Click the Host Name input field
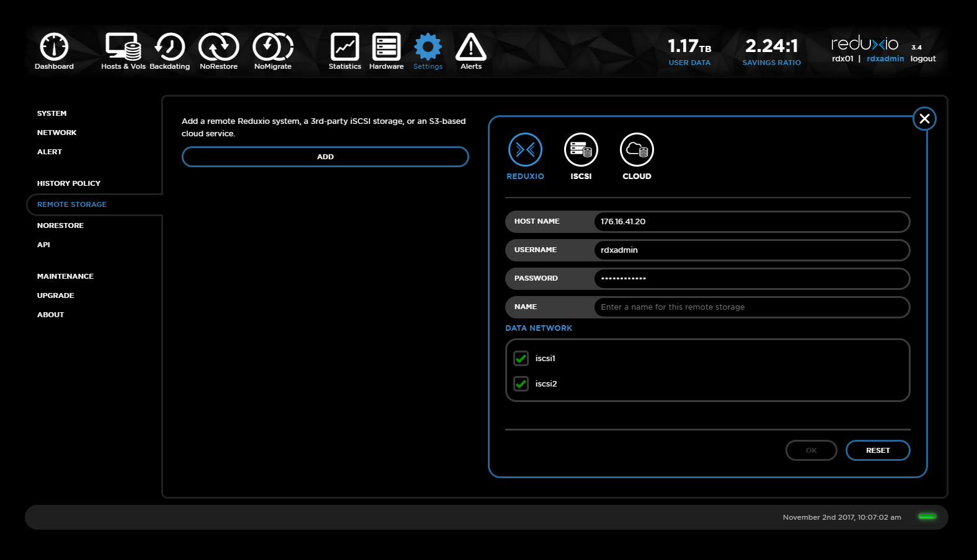Viewport: 977px width, 560px height. [x=751, y=222]
